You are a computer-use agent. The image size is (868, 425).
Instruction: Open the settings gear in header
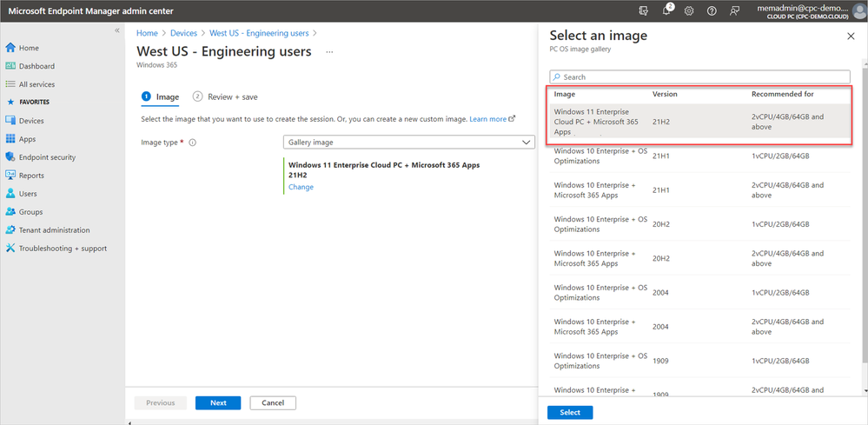[x=689, y=10]
